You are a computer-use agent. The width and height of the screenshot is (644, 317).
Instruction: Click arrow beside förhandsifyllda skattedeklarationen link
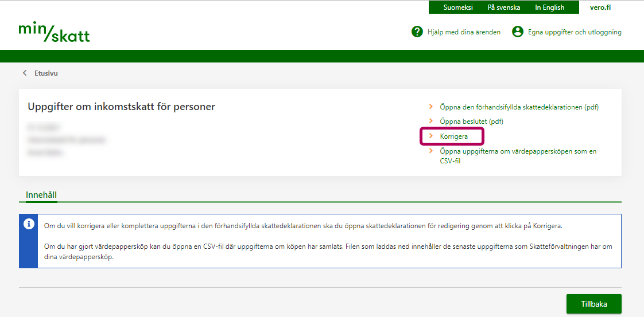pyautogui.click(x=431, y=107)
